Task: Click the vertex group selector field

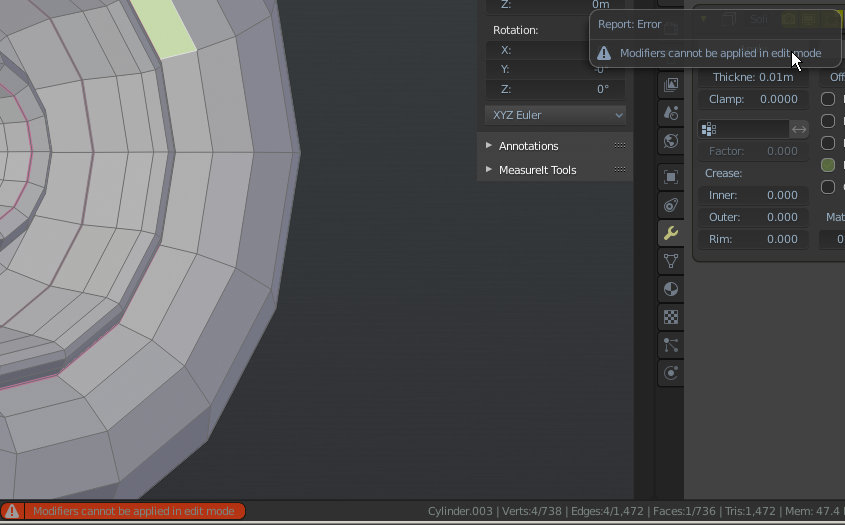Action: (x=744, y=129)
